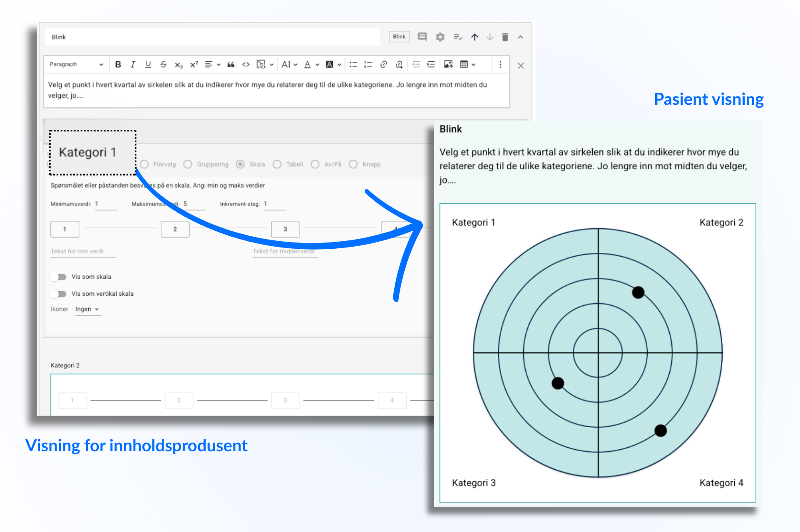This screenshot has width=800, height=532.
Task: Create a bulleted list
Action: click(x=353, y=64)
